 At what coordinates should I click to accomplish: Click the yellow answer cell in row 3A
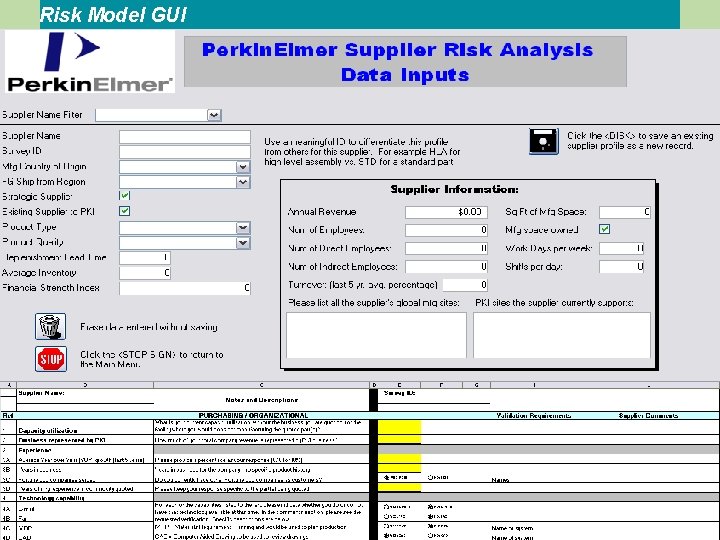click(x=399, y=459)
